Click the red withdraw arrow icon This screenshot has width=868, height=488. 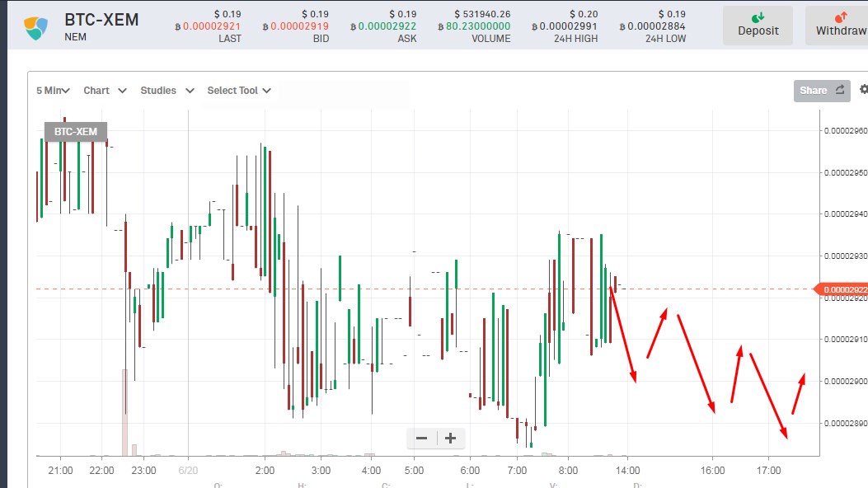point(841,17)
